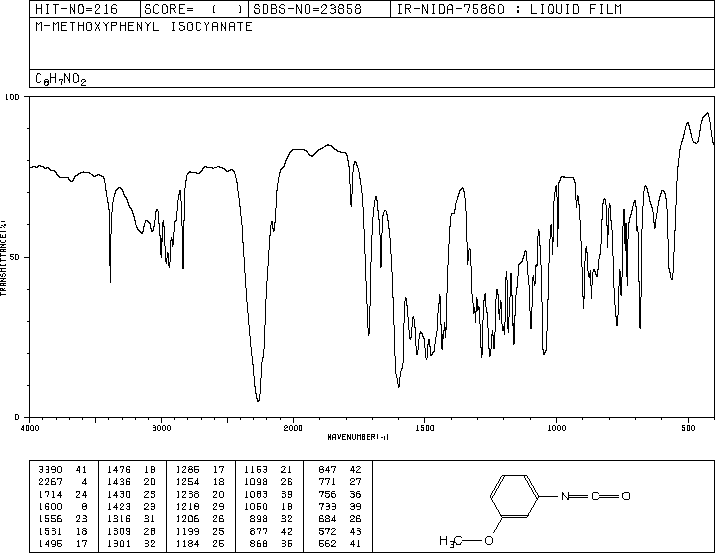Click the terminal O of the N=C=O group
Screen dimensions: 715x553
[626, 496]
